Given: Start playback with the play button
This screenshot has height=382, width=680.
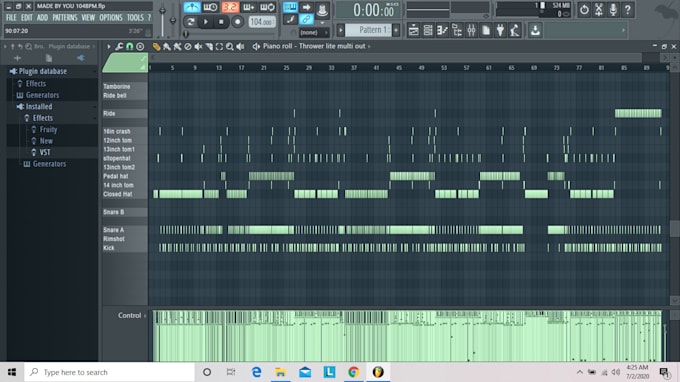Looking at the screenshot, I should tap(206, 22).
